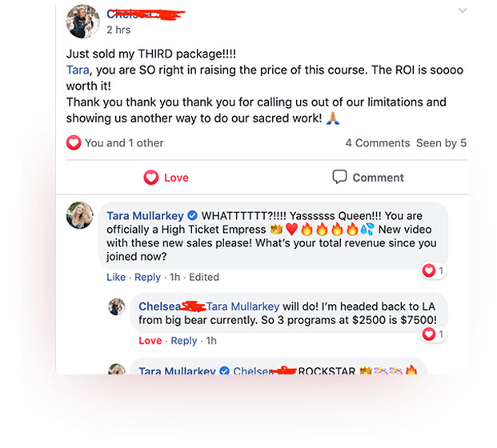The width and height of the screenshot is (497, 448).
Task: Open the redacted post author name link
Action: (146, 14)
